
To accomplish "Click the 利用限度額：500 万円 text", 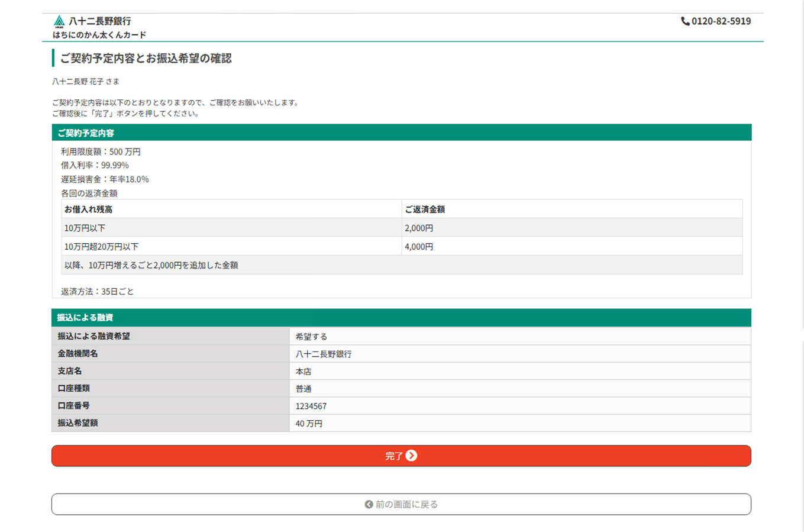I will click(101, 152).
